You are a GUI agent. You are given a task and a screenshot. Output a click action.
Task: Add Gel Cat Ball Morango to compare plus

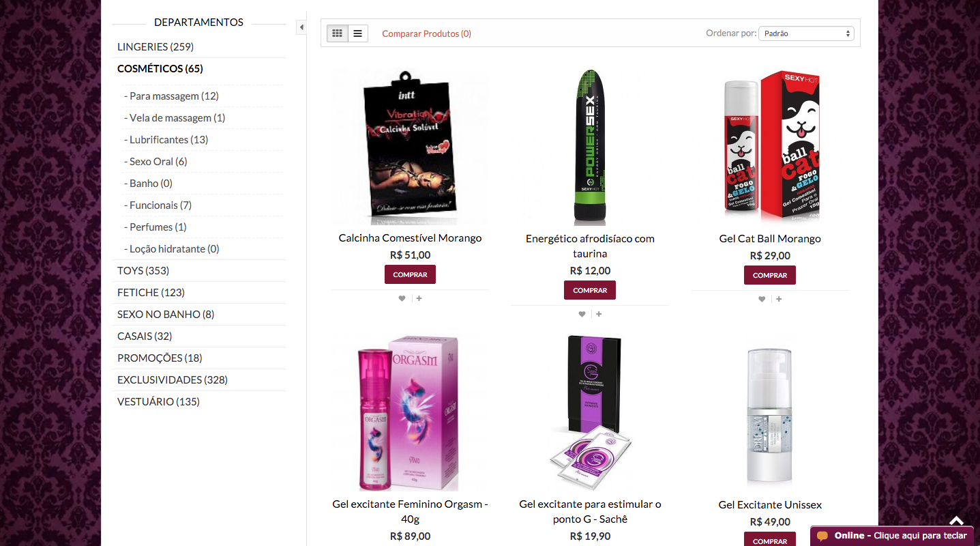779,299
